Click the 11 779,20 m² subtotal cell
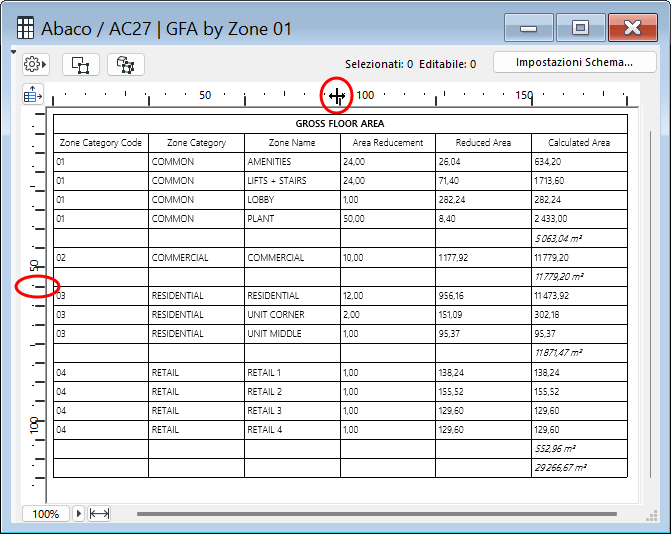This screenshot has height=534, width=671. click(x=579, y=277)
